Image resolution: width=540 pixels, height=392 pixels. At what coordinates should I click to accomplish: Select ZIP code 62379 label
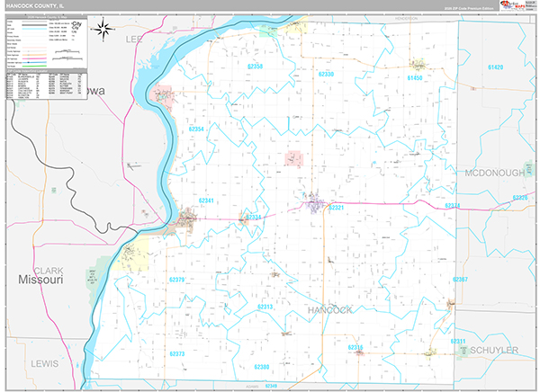click(176, 280)
